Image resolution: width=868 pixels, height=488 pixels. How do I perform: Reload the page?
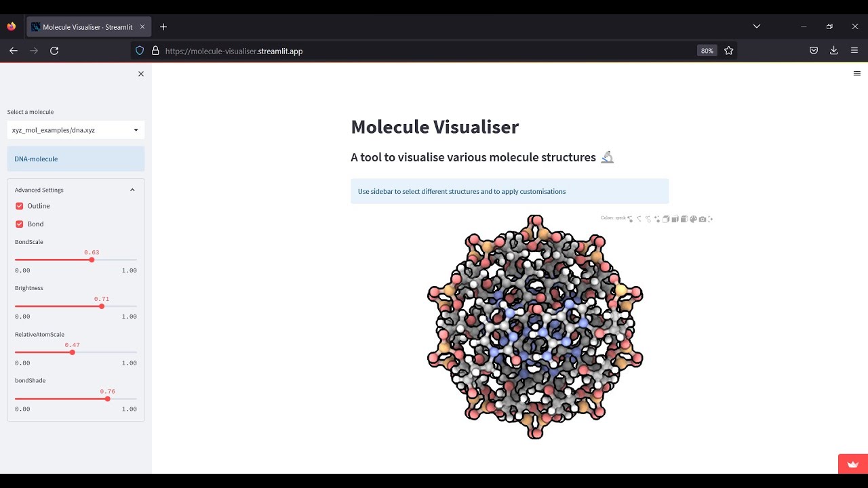[x=54, y=50]
